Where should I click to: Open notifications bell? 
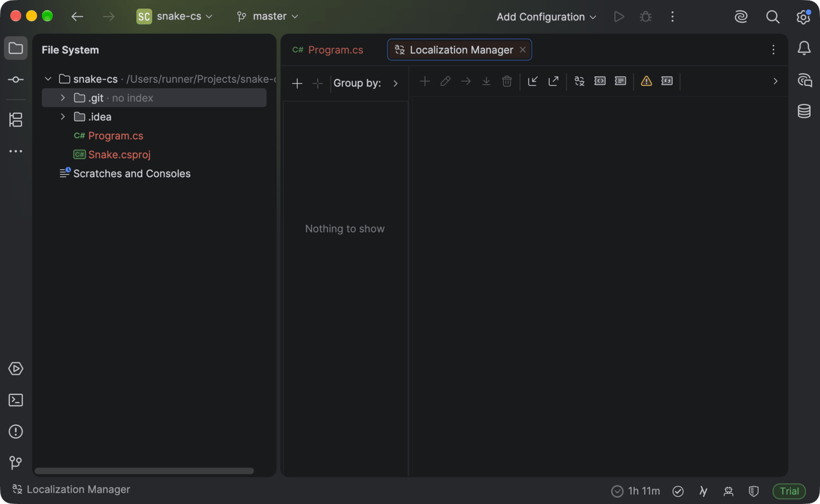tap(804, 49)
